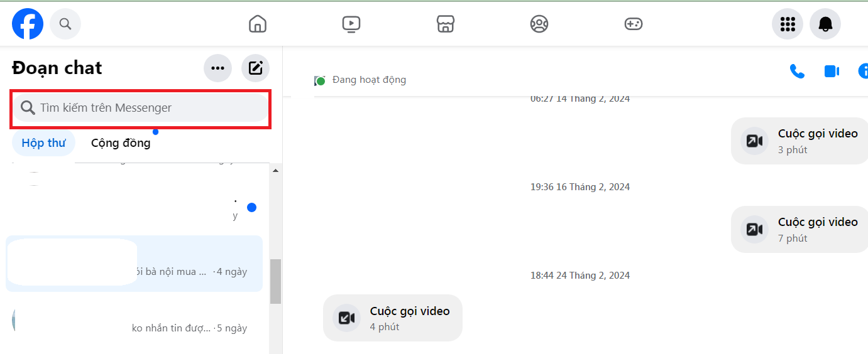This screenshot has width=868, height=354.
Task: Open chat options three-dot button
Action: click(x=218, y=68)
